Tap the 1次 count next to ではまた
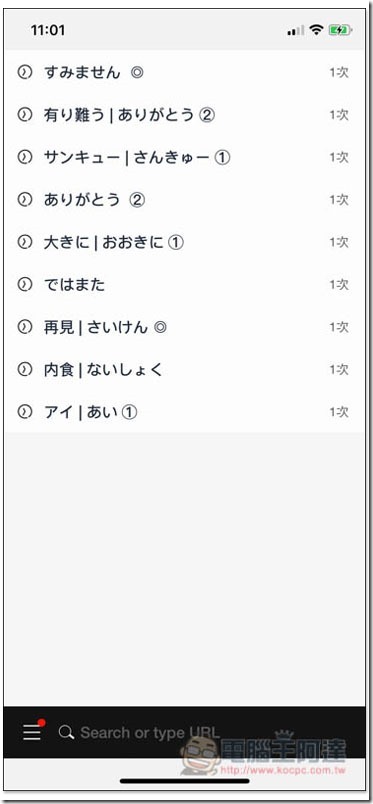Viewport: 373px width, 804px height. click(339, 284)
